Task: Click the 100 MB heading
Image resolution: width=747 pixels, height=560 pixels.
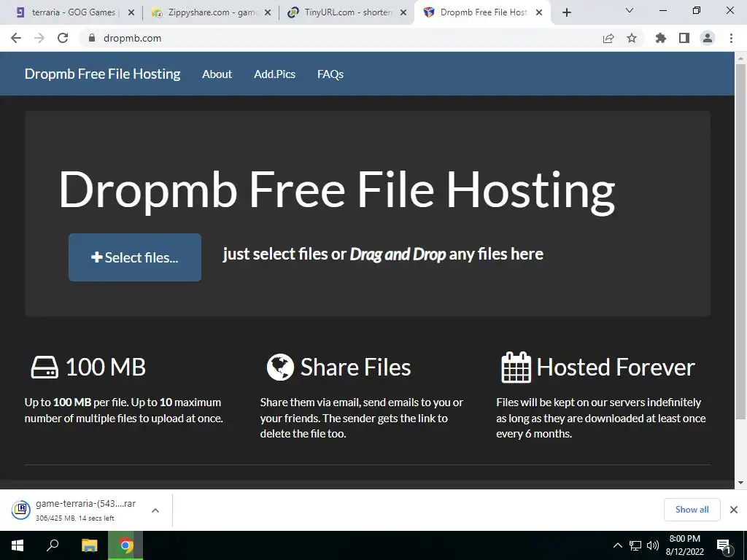Action: point(105,367)
